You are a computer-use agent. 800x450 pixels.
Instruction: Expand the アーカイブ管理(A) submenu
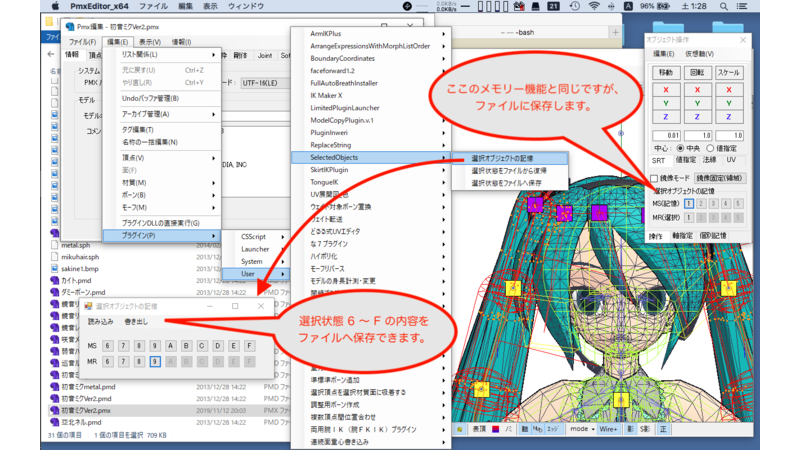(158, 113)
